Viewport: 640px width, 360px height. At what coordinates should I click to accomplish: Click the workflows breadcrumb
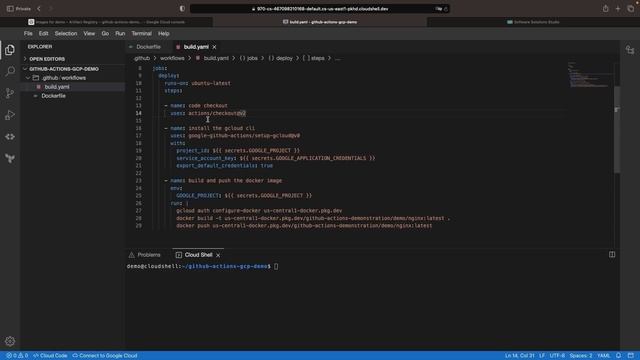[x=172, y=58]
